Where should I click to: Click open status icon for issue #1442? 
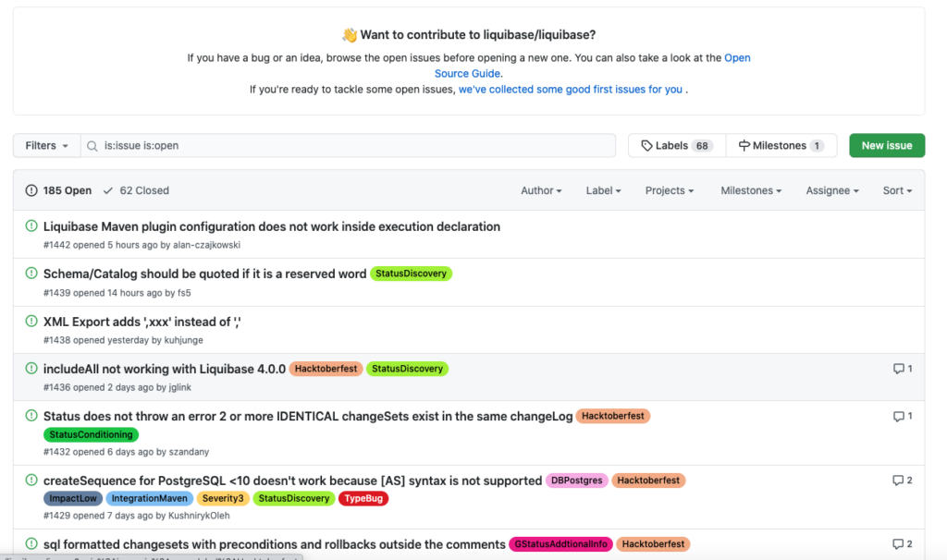[x=31, y=226]
